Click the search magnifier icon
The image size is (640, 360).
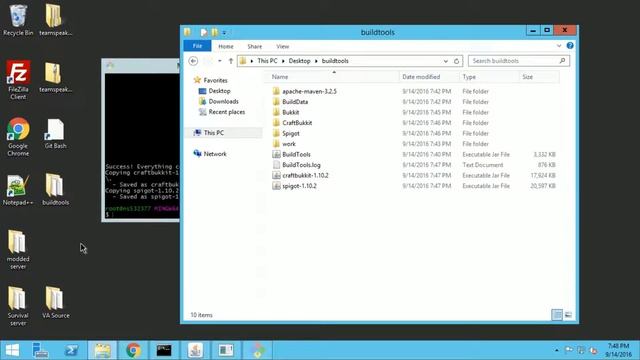coord(562,61)
